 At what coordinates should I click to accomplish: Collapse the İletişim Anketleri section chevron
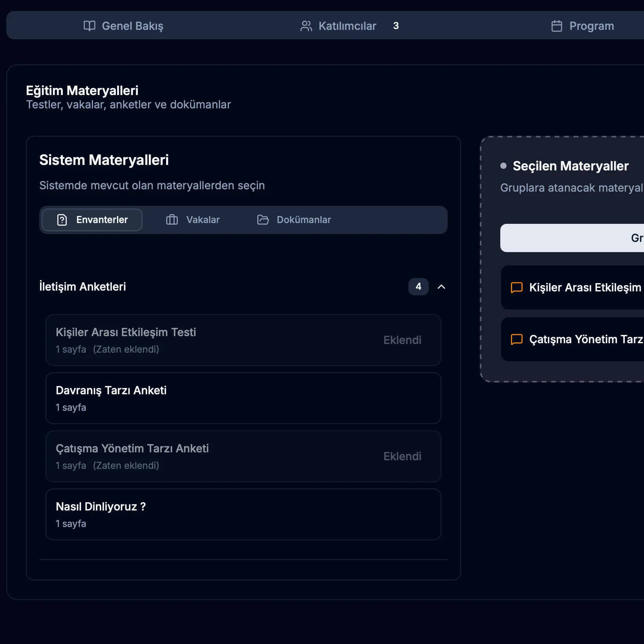[x=441, y=287]
